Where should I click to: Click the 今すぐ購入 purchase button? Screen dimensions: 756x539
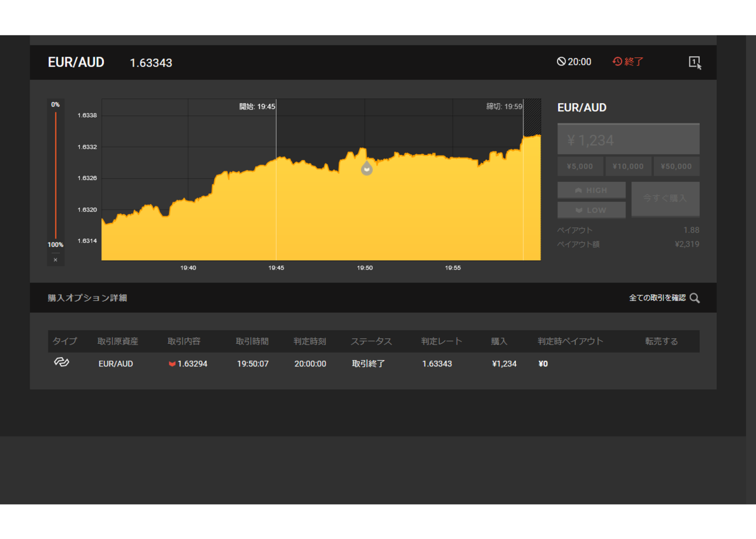(x=665, y=198)
